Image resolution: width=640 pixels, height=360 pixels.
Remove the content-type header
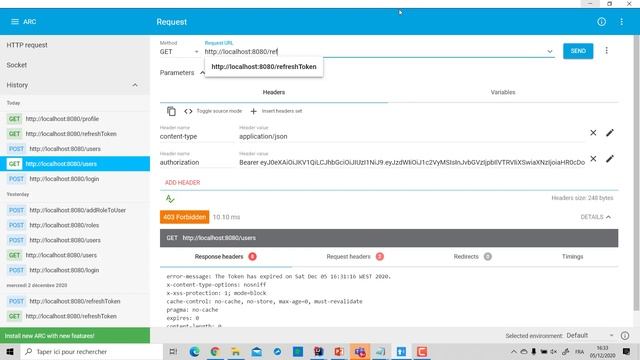593,133
